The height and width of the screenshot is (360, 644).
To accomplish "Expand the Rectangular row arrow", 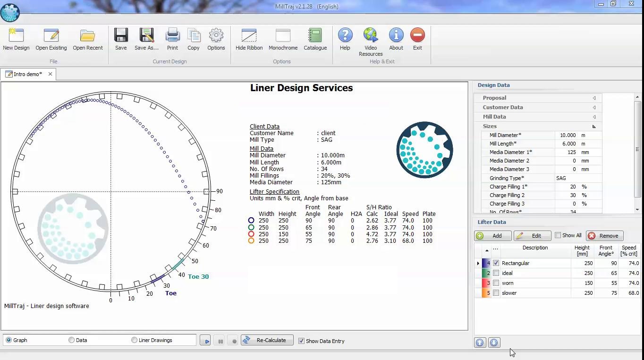I will pos(478,263).
